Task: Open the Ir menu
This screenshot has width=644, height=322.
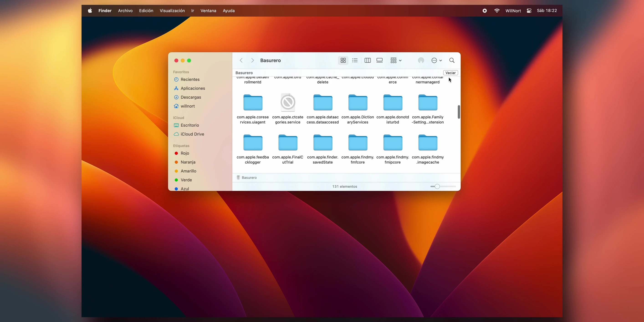Action: pos(192,10)
